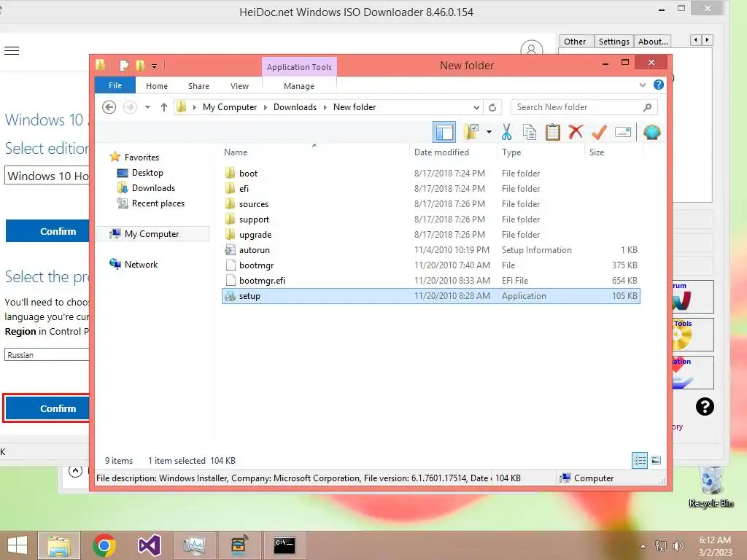Screen dimensions: 747x560
Task: Click My Computer in the address breadcrumb
Action: click(230, 107)
